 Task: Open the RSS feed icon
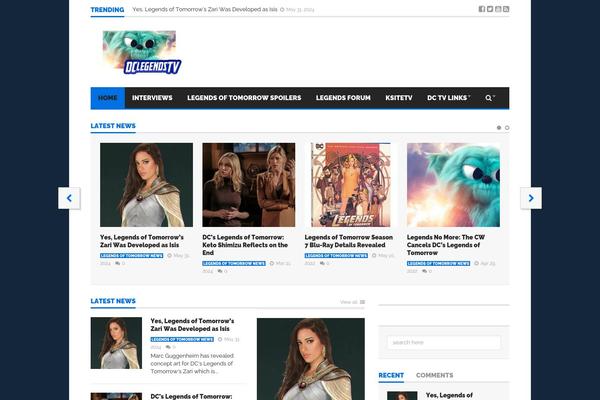point(506,9)
